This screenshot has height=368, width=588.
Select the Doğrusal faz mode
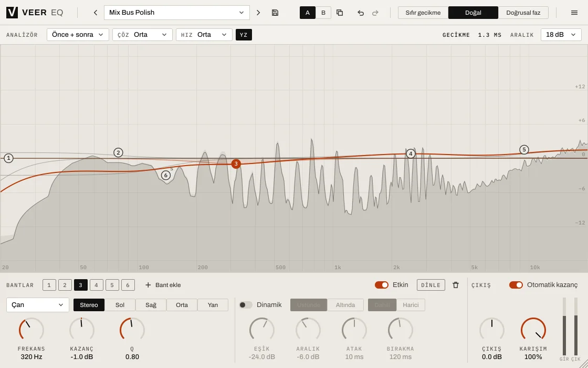coord(523,13)
